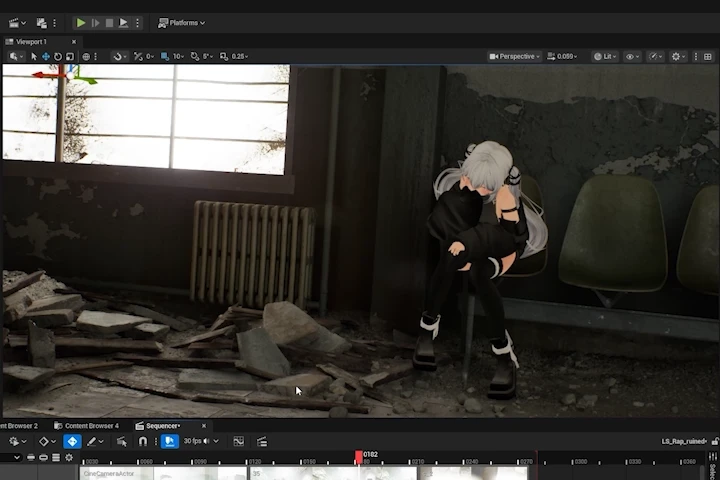Open the Sequencer track filter dropdown arrow
Screen dimensions: 720x480
[x=17, y=457]
